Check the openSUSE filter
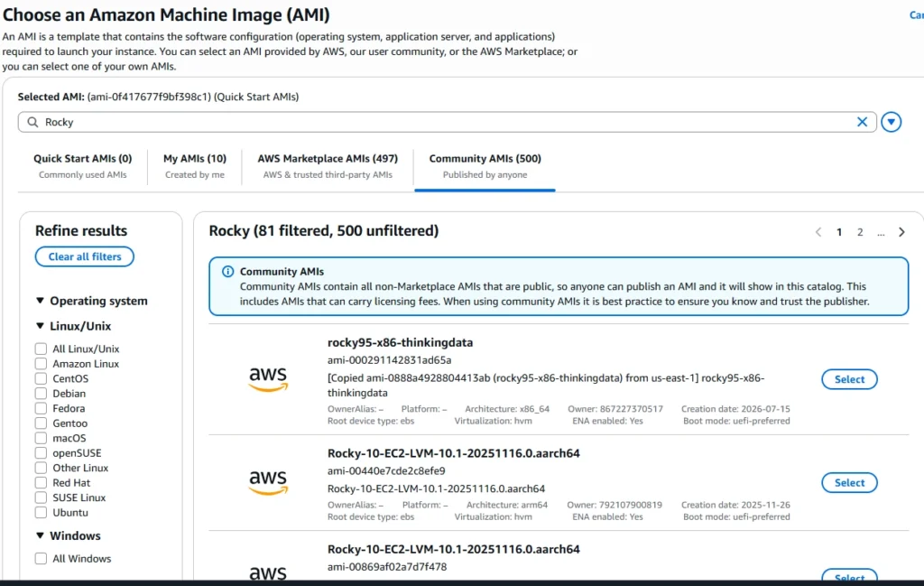Image resolution: width=924 pixels, height=586 pixels. tap(41, 452)
